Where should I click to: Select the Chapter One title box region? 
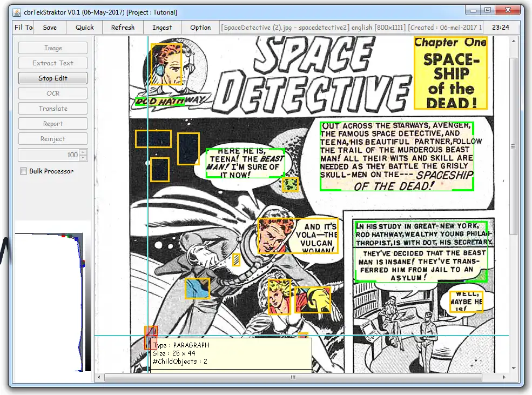[x=450, y=73]
